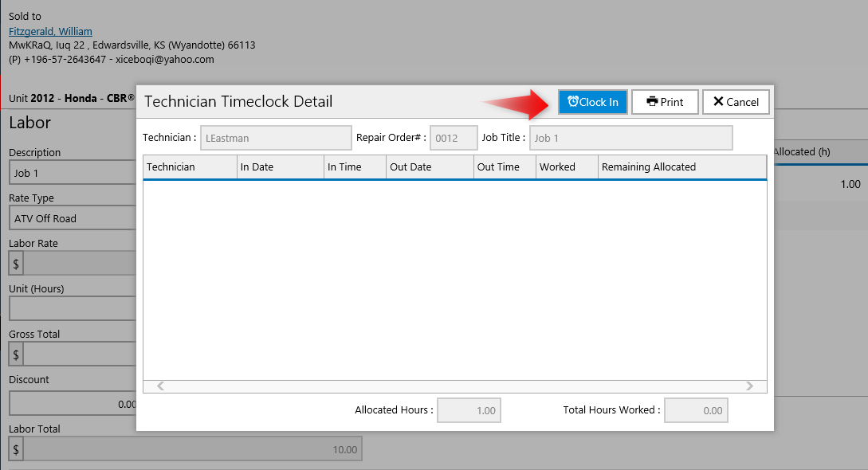This screenshot has width=868, height=470.
Task: Sort by the Worked column header
Action: click(567, 167)
